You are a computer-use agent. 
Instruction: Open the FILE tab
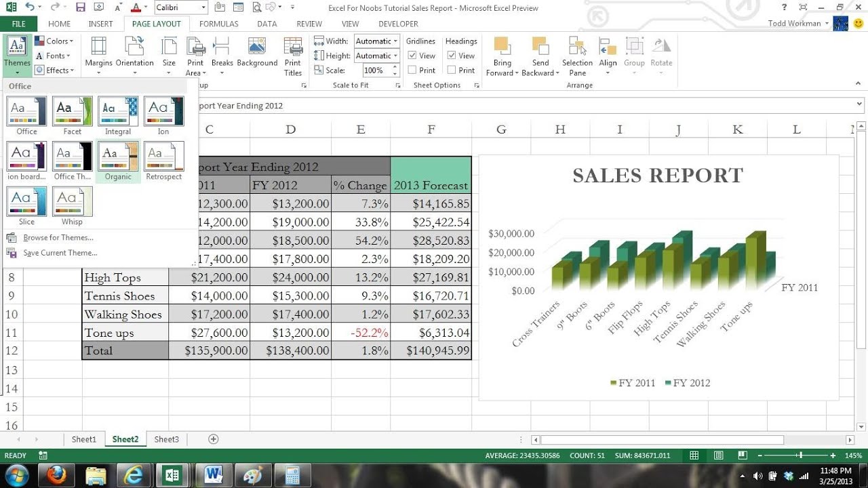click(18, 24)
